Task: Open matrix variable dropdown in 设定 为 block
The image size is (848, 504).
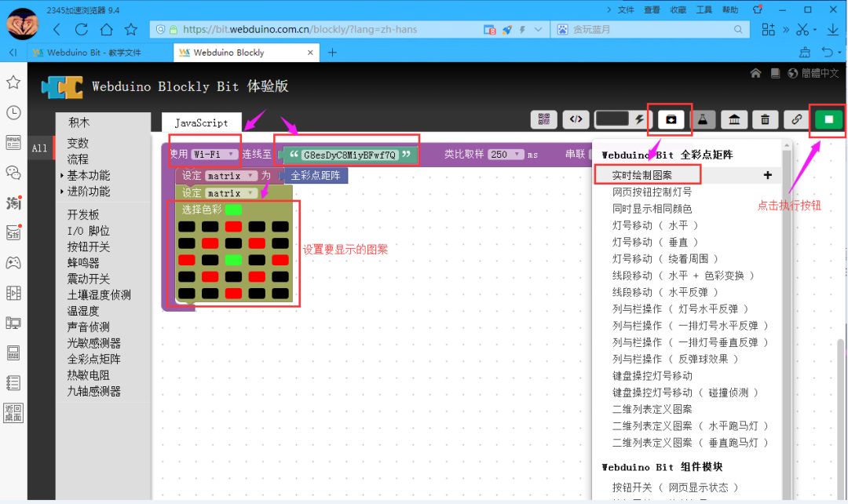Action: 231,176
